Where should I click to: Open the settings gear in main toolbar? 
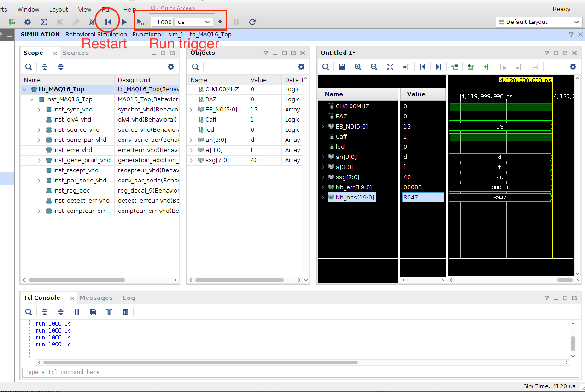(28, 22)
